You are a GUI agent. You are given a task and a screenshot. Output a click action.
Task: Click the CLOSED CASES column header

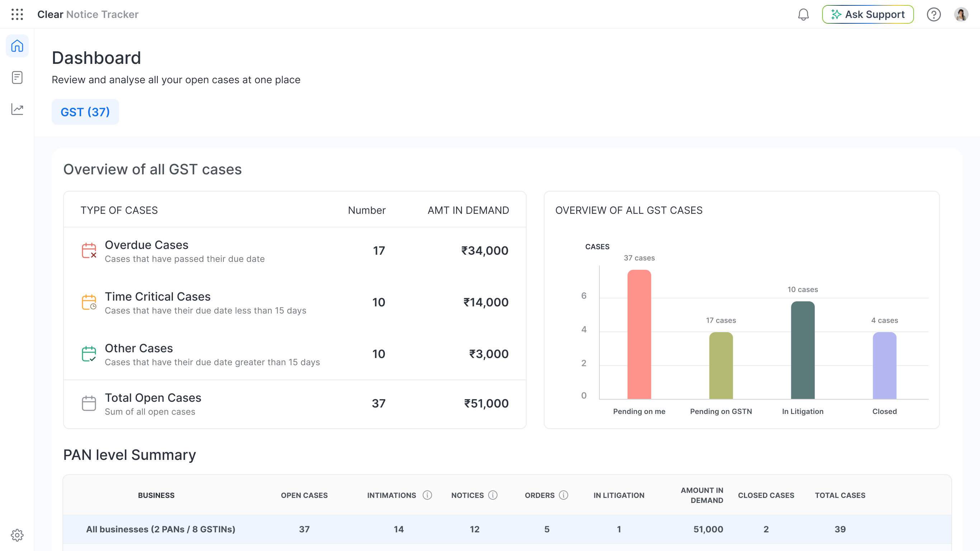pos(766,495)
